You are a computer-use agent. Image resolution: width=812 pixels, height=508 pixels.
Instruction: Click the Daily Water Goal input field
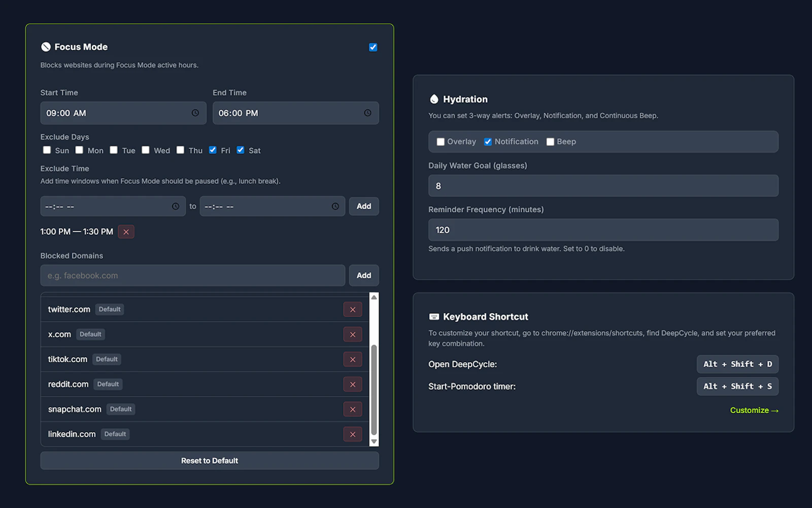603,185
